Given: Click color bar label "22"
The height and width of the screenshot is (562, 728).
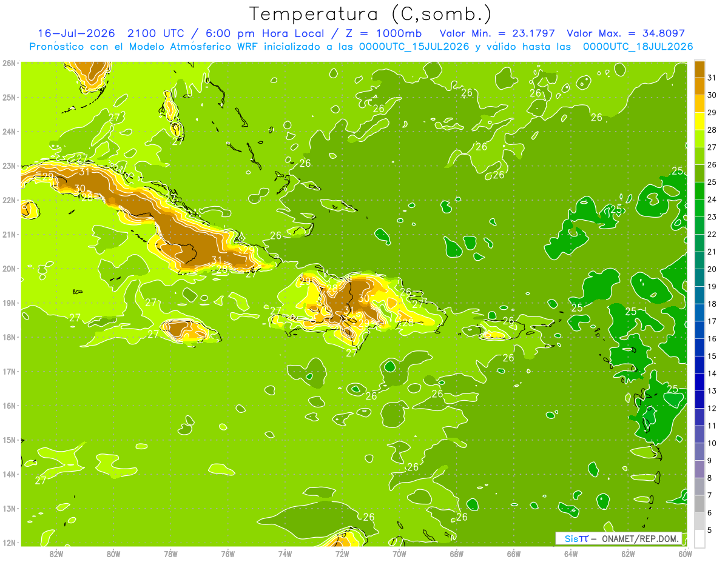Looking at the screenshot, I should [712, 234].
